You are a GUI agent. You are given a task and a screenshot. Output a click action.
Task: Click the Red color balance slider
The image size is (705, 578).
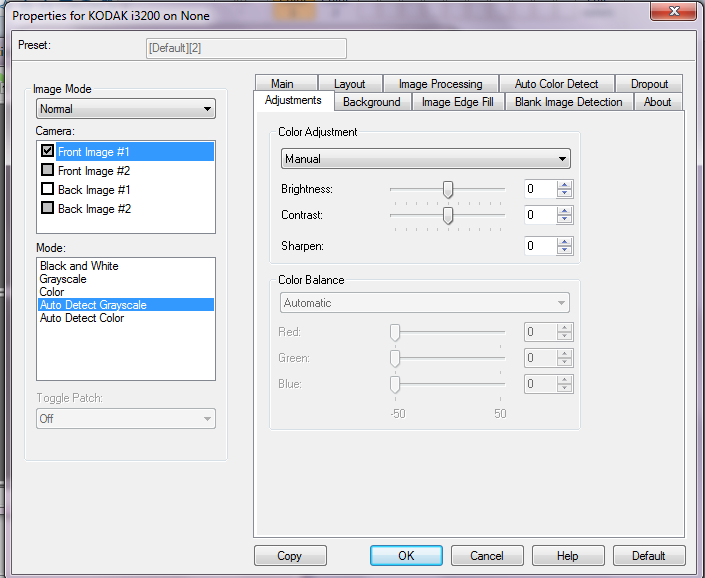click(x=395, y=333)
